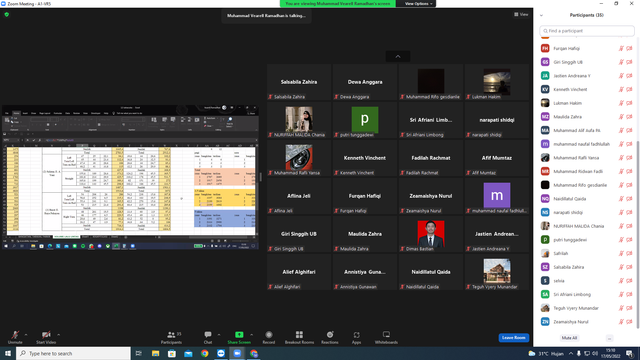The height and width of the screenshot is (360, 640).
Task: Select Muhammad Rafli Yansa in the participant list
Action: click(586, 158)
